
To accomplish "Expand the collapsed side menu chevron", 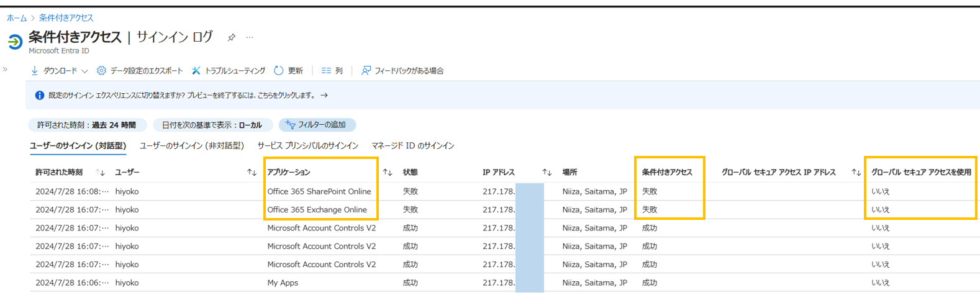I will (x=5, y=69).
